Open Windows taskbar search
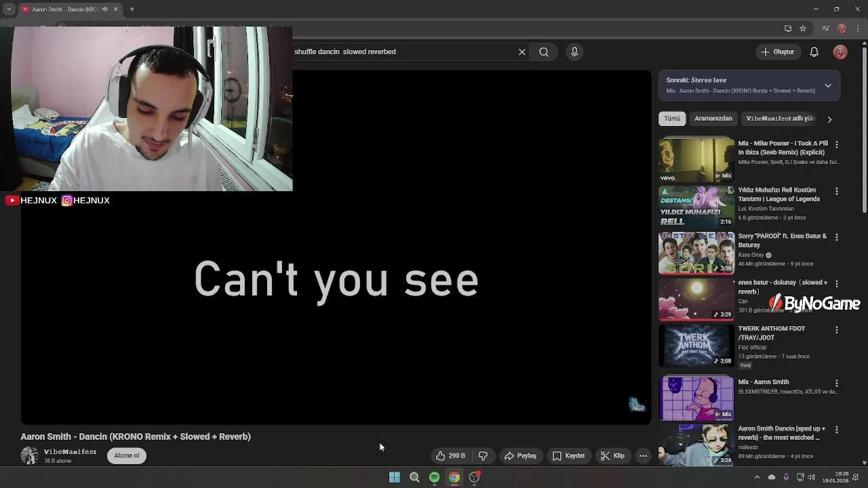Screen dimensions: 868x488 click(x=414, y=477)
